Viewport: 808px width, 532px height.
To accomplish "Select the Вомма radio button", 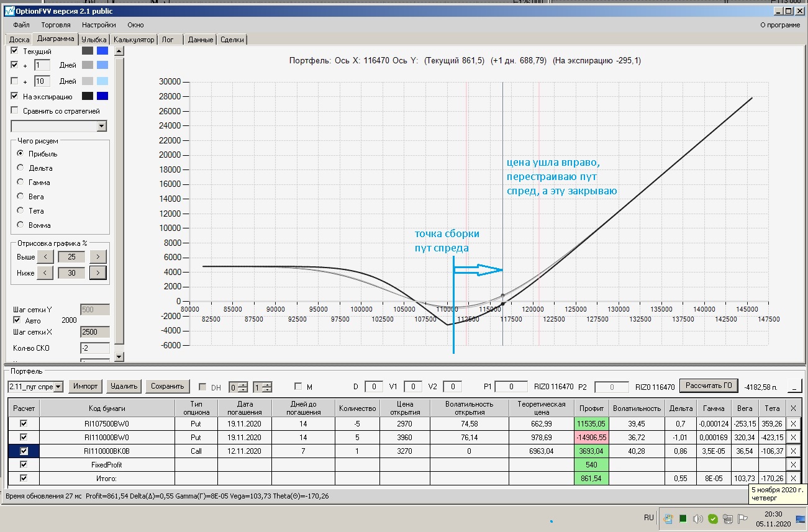I will [x=20, y=225].
